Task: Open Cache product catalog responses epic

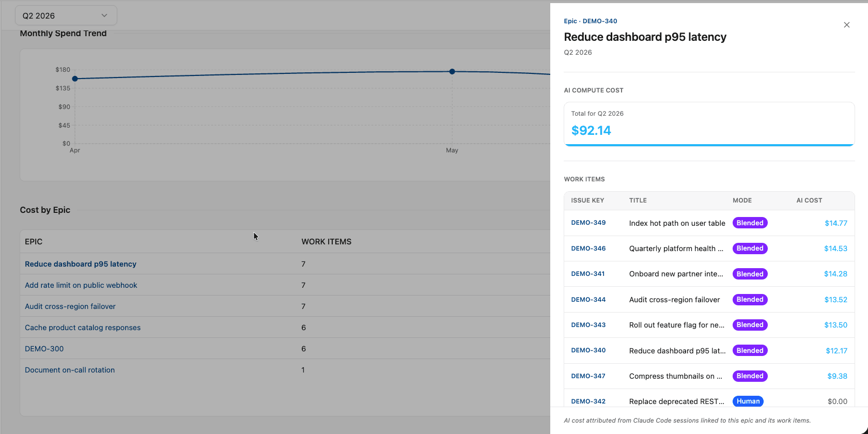Action: [83, 328]
